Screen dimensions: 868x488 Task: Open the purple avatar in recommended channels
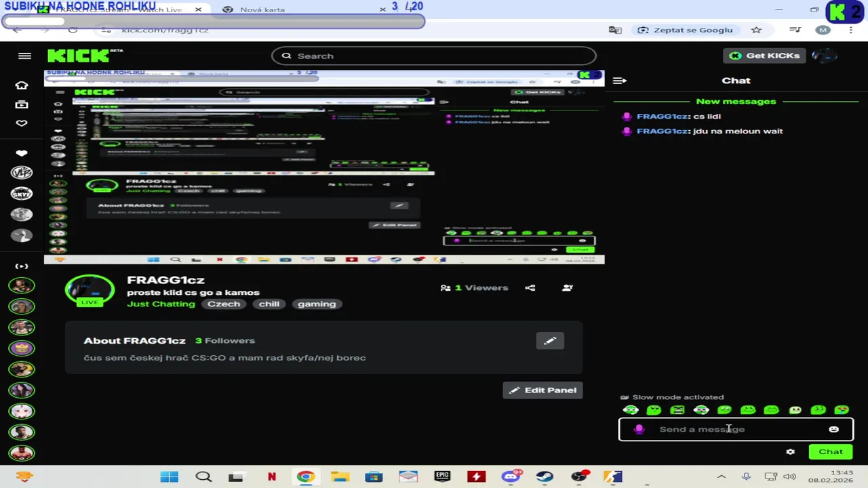coord(22,348)
